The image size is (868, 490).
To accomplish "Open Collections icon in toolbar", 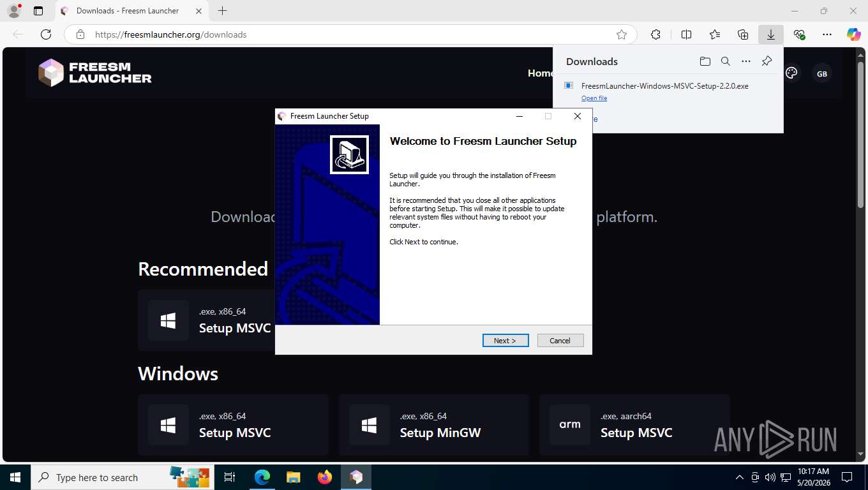I will tap(743, 34).
